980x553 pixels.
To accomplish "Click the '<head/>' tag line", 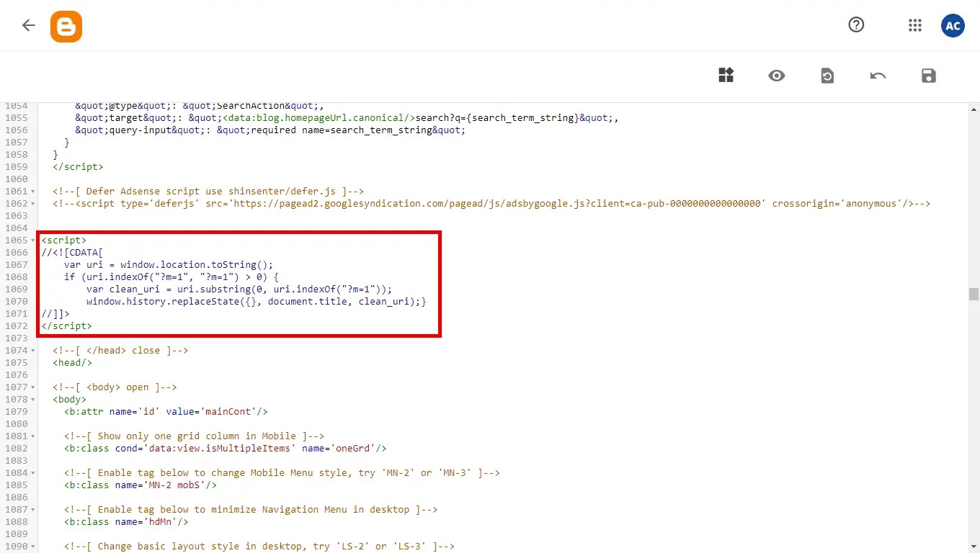I will click(x=72, y=362).
